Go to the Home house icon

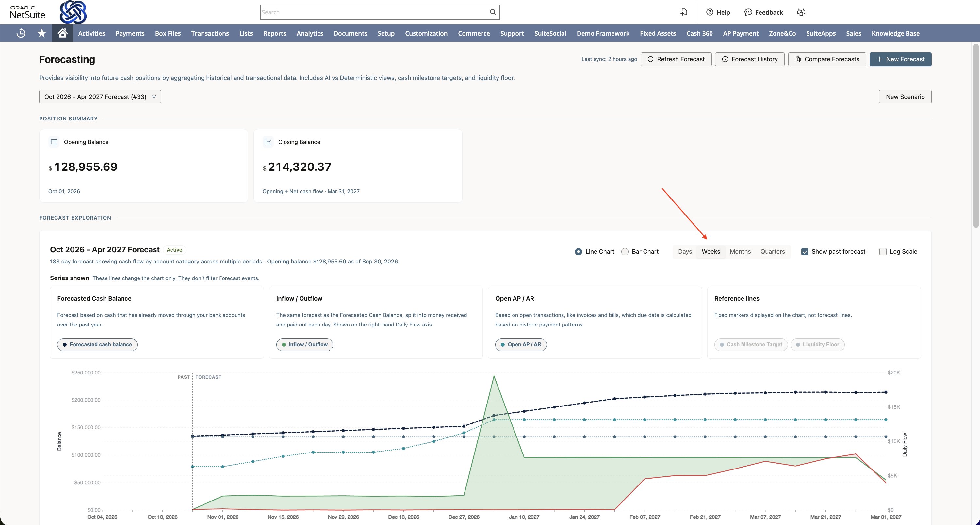[63, 33]
